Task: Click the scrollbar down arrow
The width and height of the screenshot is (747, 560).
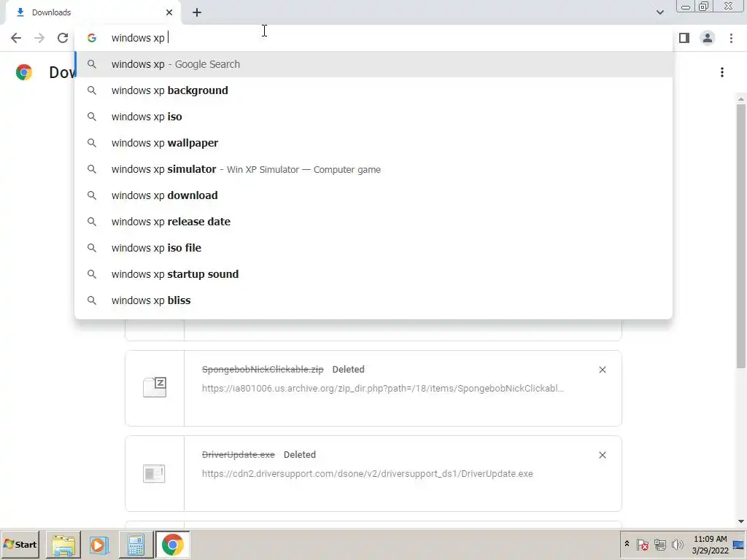Action: pyautogui.click(x=741, y=521)
